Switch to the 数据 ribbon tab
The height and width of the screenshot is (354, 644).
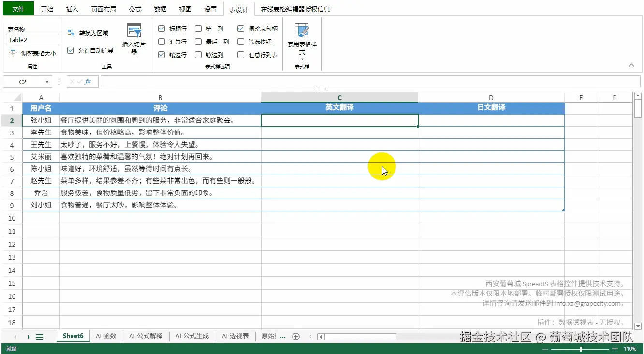tap(161, 9)
